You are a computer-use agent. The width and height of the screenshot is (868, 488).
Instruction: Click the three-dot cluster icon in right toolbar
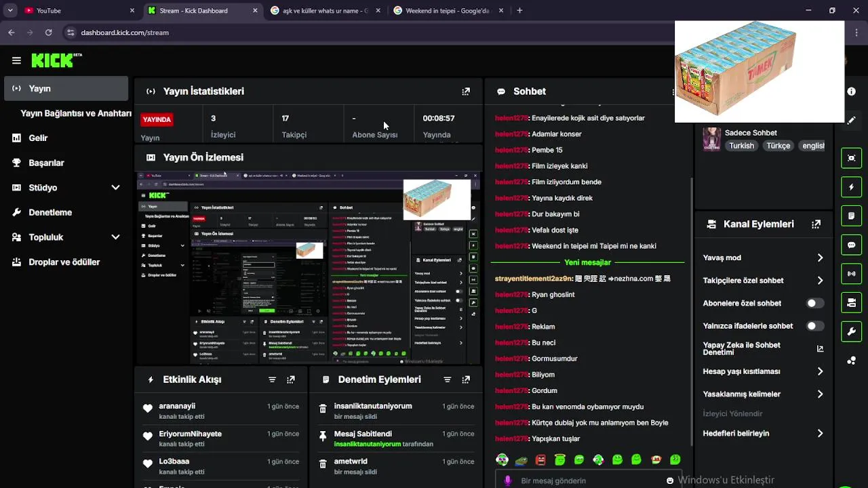pos(851,361)
